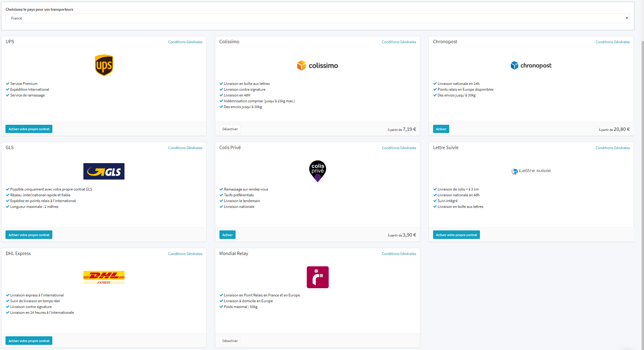Open UPS Conditions Générales link
The height and width of the screenshot is (350, 644).
coord(185,42)
